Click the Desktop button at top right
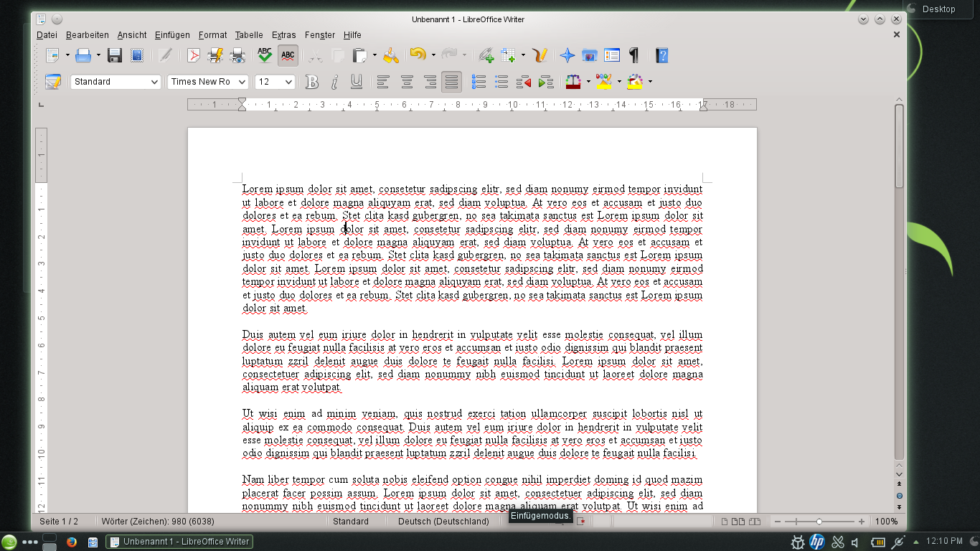The image size is (980, 551). coord(939,9)
